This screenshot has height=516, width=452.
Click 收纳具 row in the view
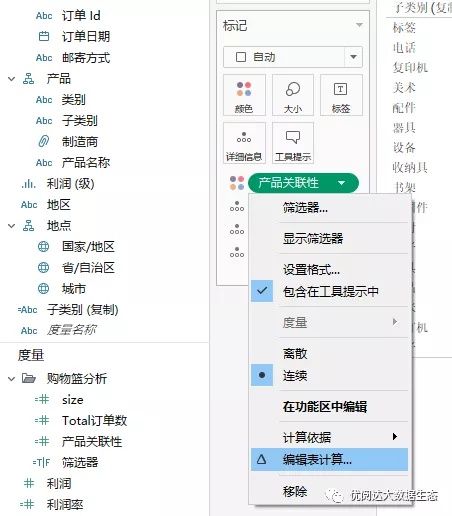pyautogui.click(x=410, y=167)
